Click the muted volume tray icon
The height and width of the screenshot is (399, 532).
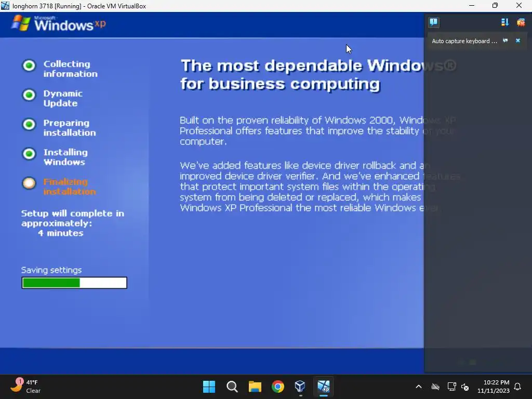465,387
